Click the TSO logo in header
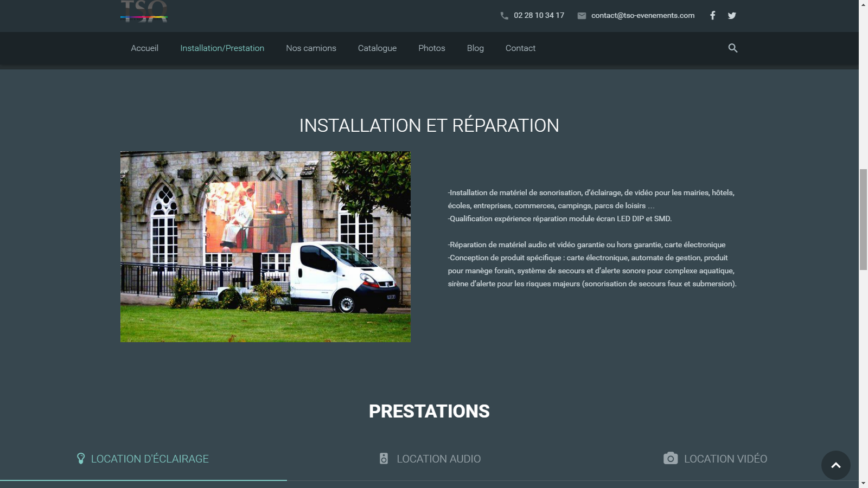Image resolution: width=868 pixels, height=488 pixels. point(144,11)
